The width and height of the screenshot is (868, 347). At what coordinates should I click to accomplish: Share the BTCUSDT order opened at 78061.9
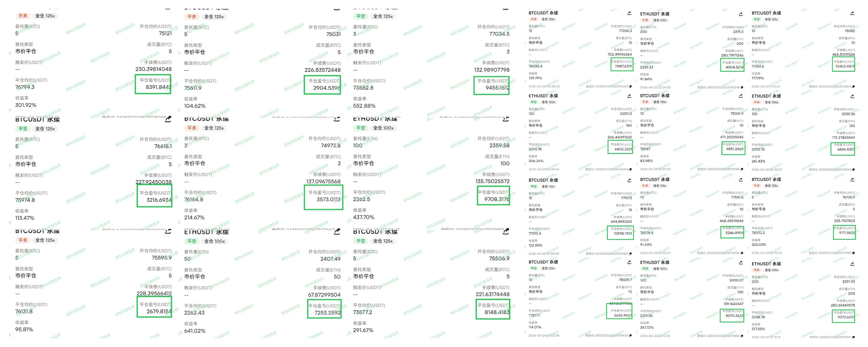741,96
